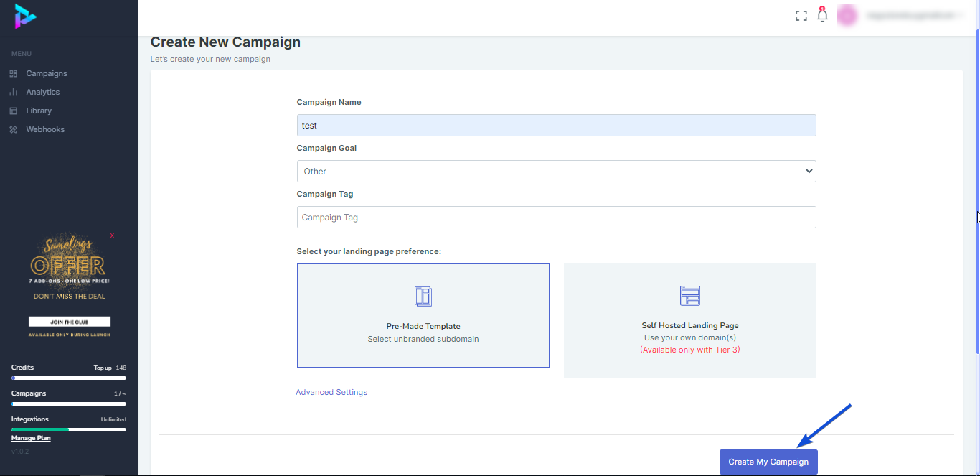Click the 'Select unbranded subdomain' text

pyautogui.click(x=423, y=339)
